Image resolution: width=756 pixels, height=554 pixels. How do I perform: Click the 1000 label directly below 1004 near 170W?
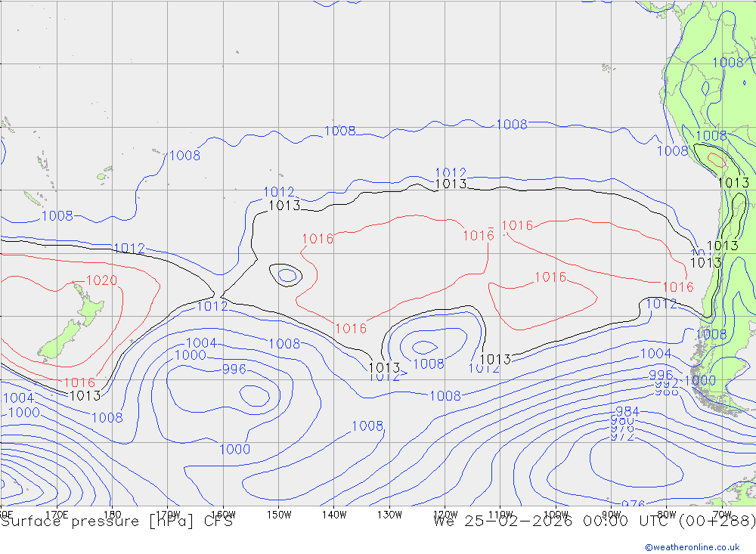tap(191, 355)
